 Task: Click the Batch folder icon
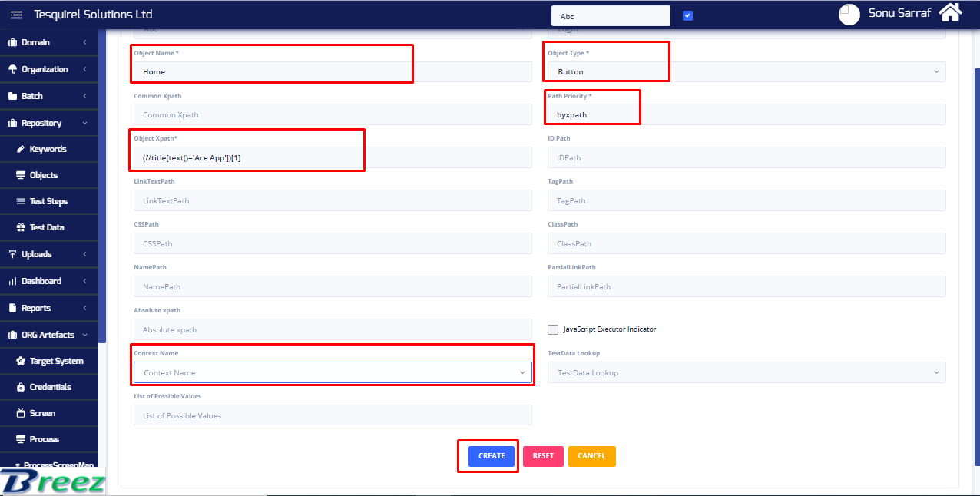coord(12,96)
